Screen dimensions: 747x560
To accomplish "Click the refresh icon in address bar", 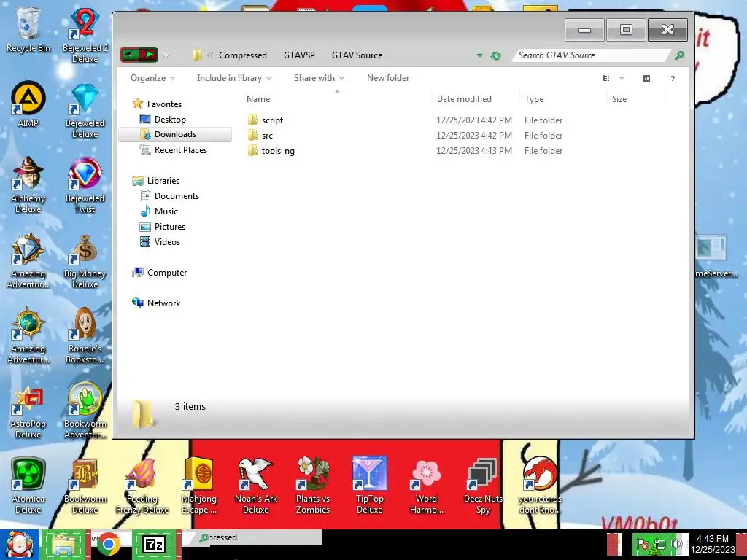I will point(496,55).
